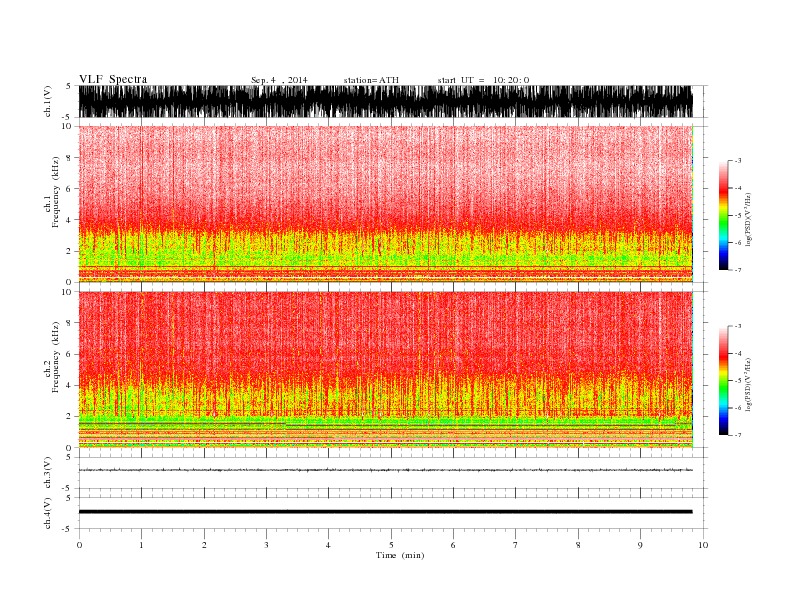Click the bottom time-axis tick label "4"
This screenshot has height=612, width=792.
click(x=328, y=545)
